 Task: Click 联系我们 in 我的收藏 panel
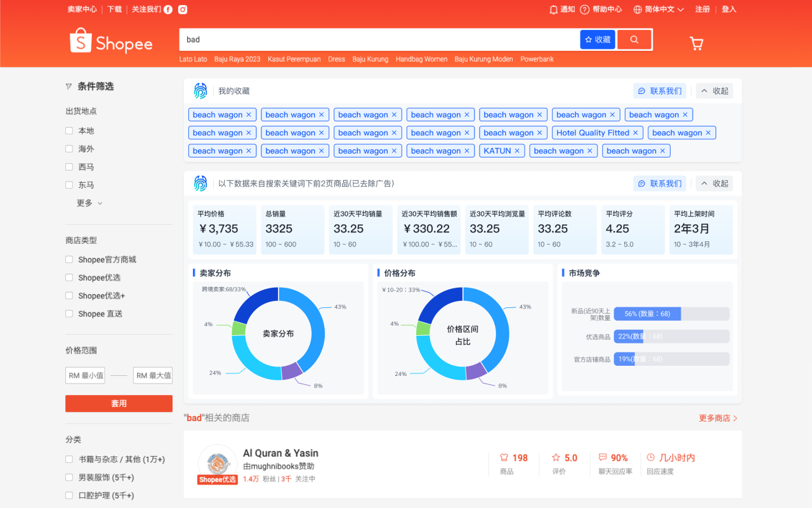point(660,91)
